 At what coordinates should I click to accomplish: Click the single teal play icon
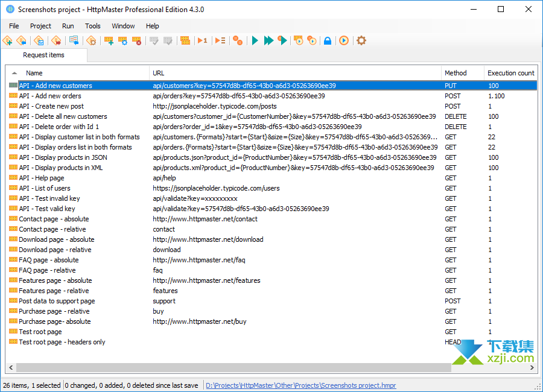click(x=255, y=40)
